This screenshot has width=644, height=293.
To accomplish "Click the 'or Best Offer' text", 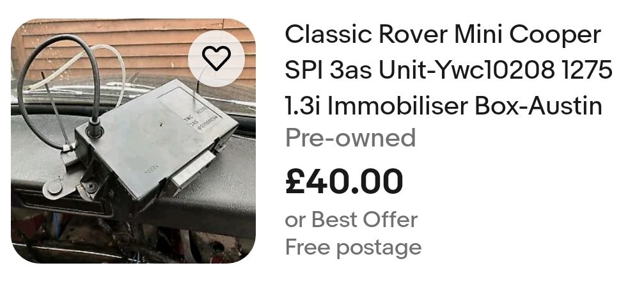I will point(351,219).
